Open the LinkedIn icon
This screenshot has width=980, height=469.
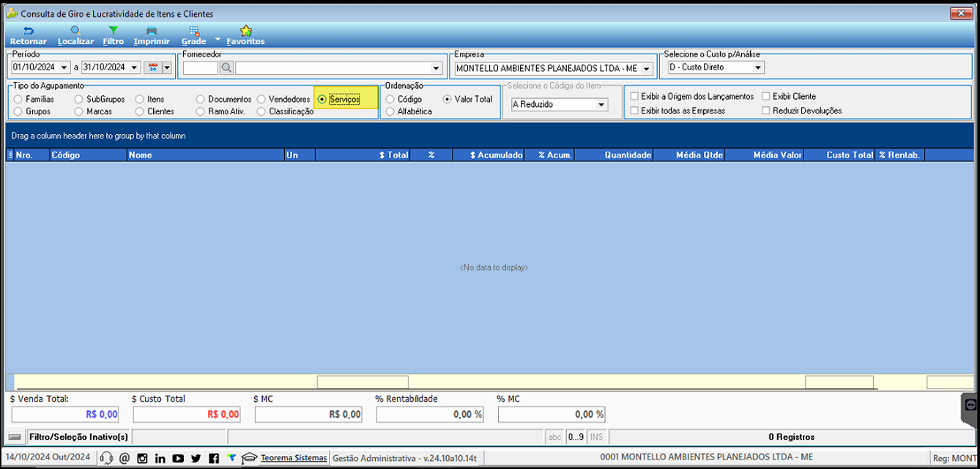(x=160, y=458)
